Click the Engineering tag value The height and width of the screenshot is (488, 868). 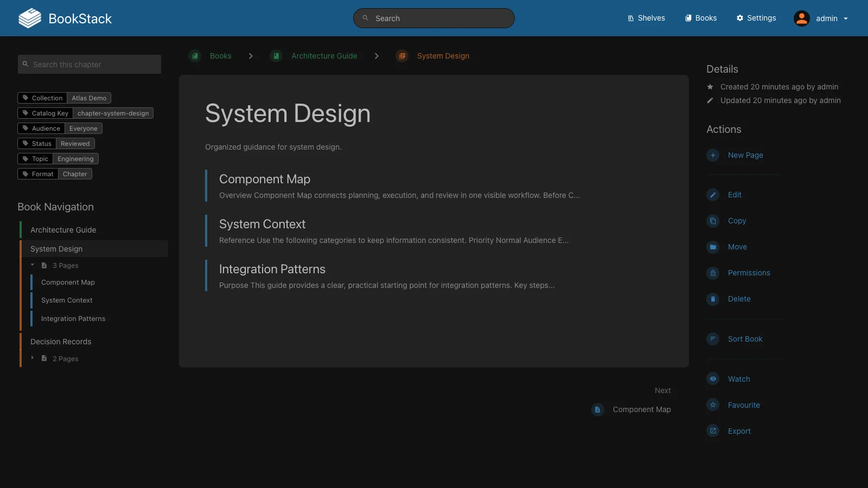coord(75,159)
